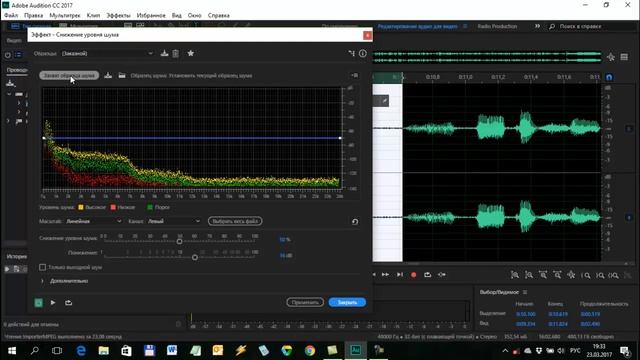Open channel map editor icon

351,53
